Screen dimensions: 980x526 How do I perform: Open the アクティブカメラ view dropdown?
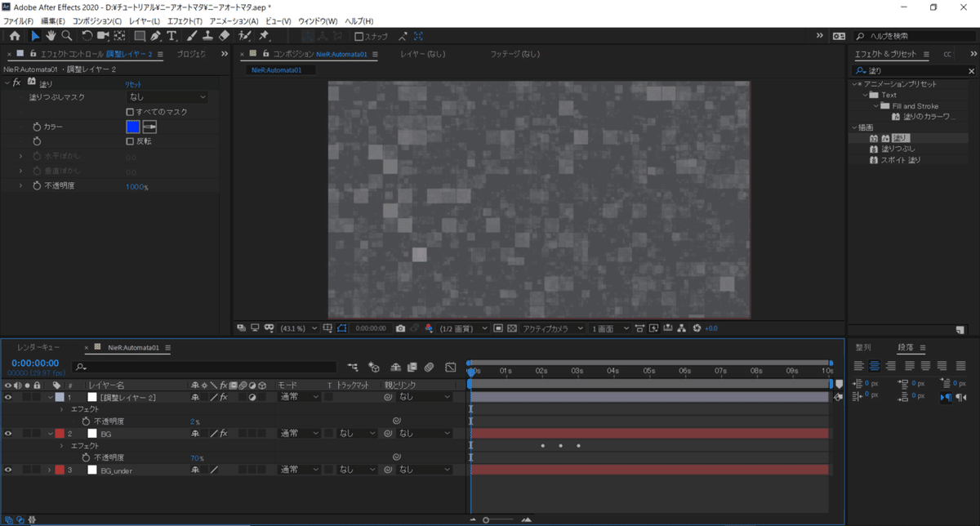[x=553, y=328]
